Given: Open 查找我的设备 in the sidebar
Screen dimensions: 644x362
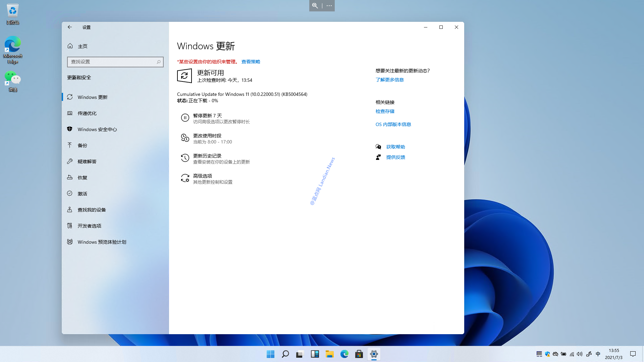Looking at the screenshot, I should pos(115,210).
